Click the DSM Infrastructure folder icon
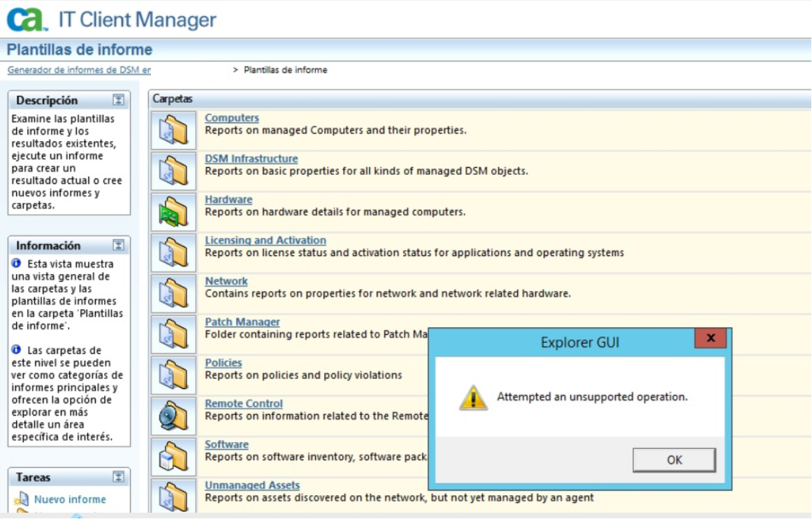 [173, 171]
